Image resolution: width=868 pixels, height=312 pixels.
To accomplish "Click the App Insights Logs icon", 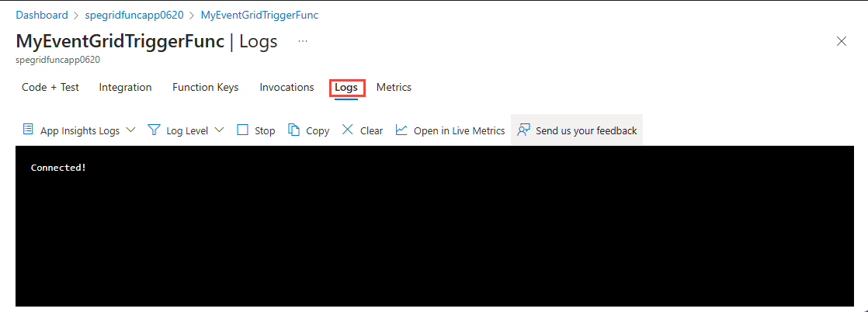I will point(28,130).
